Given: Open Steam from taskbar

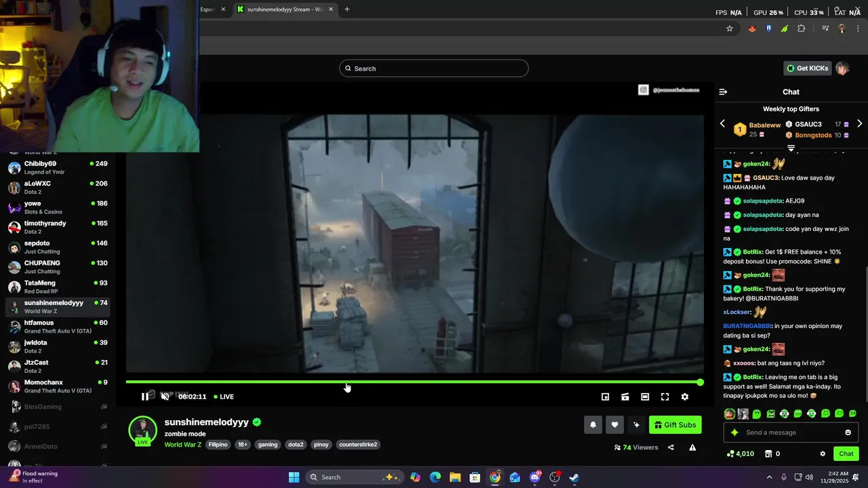Looking at the screenshot, I should pyautogui.click(x=574, y=477).
